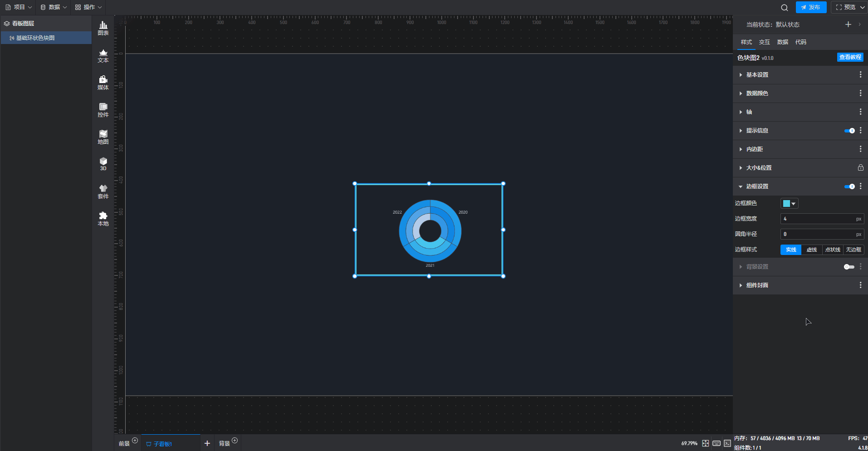The width and height of the screenshot is (868, 451).
Task: Disable the 边框设置 border switch
Action: tap(849, 186)
